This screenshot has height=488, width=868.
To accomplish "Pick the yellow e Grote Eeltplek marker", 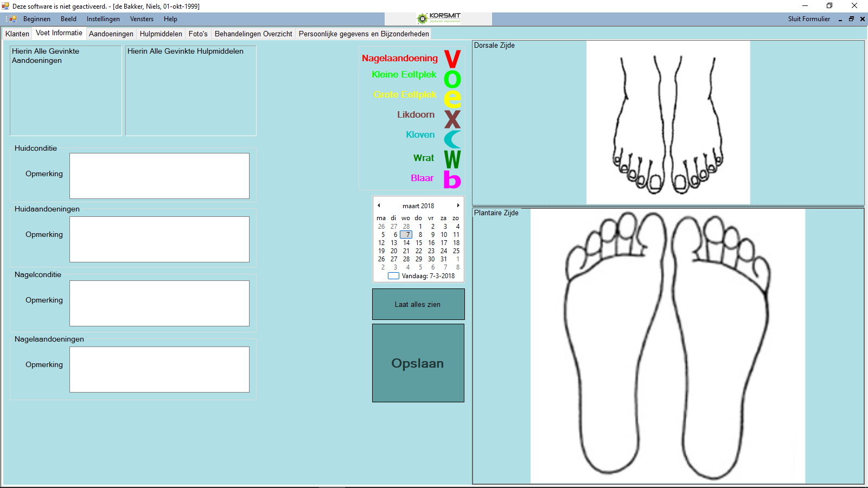I will click(452, 99).
